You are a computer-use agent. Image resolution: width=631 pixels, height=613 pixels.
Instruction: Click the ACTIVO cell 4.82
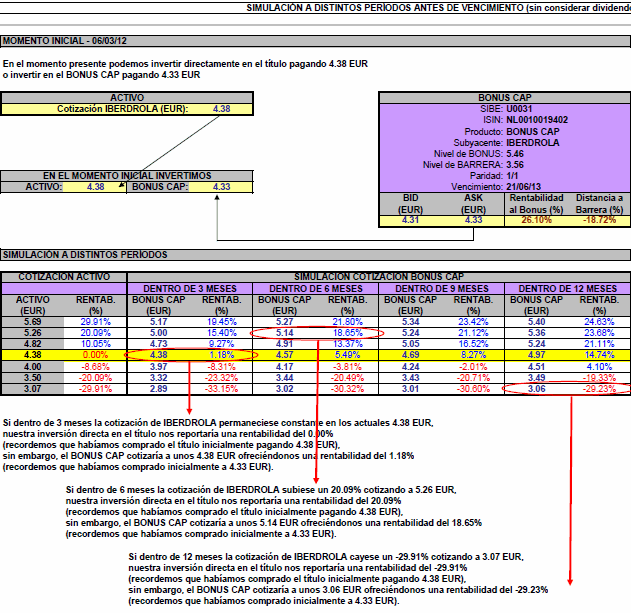[x=33, y=344]
